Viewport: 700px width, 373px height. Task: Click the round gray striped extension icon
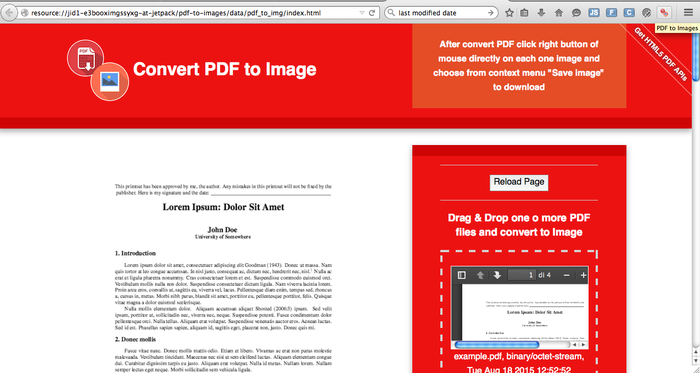coord(646,13)
